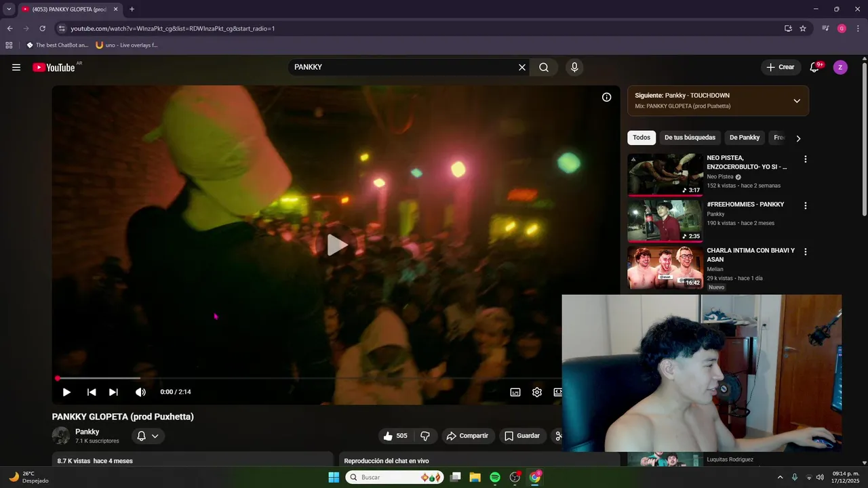
Task: Open options for CHARLA INTIMA video
Action: point(806,251)
